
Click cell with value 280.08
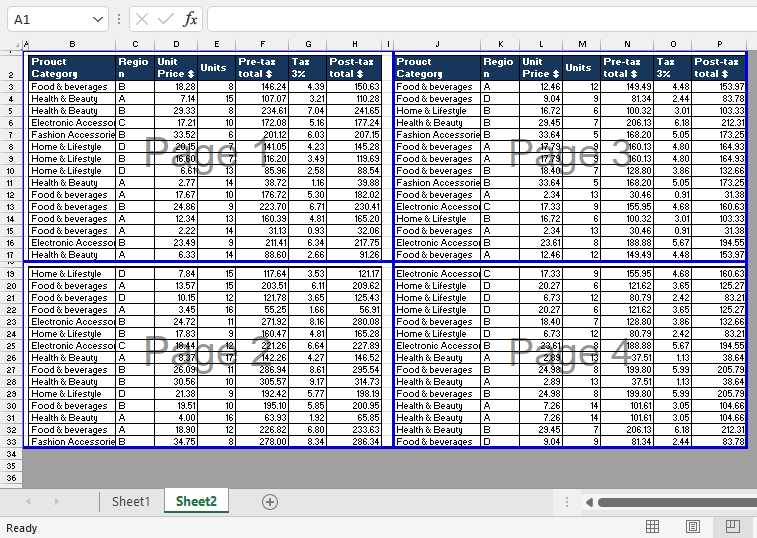[354, 322]
